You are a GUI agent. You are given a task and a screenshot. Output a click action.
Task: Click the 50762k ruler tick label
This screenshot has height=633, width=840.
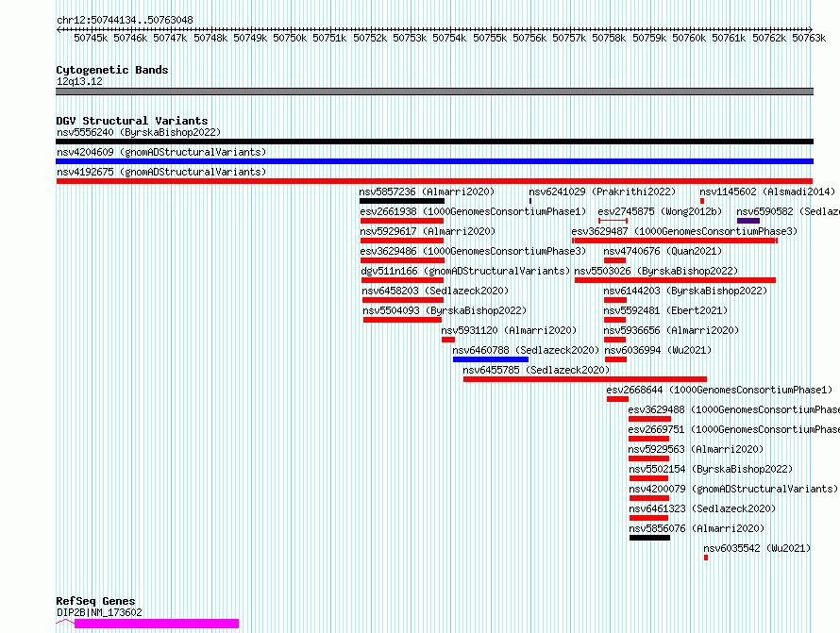(x=769, y=38)
